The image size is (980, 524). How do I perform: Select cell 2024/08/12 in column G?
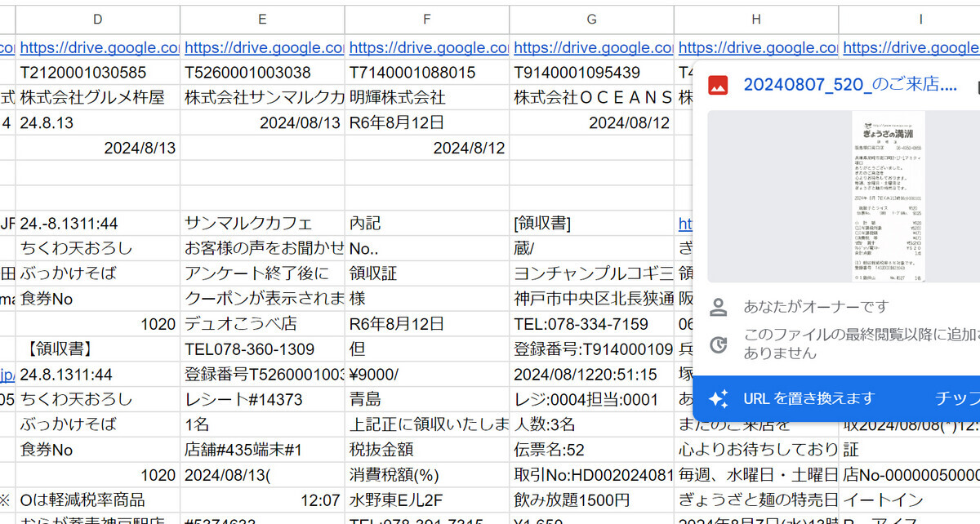[x=591, y=122]
